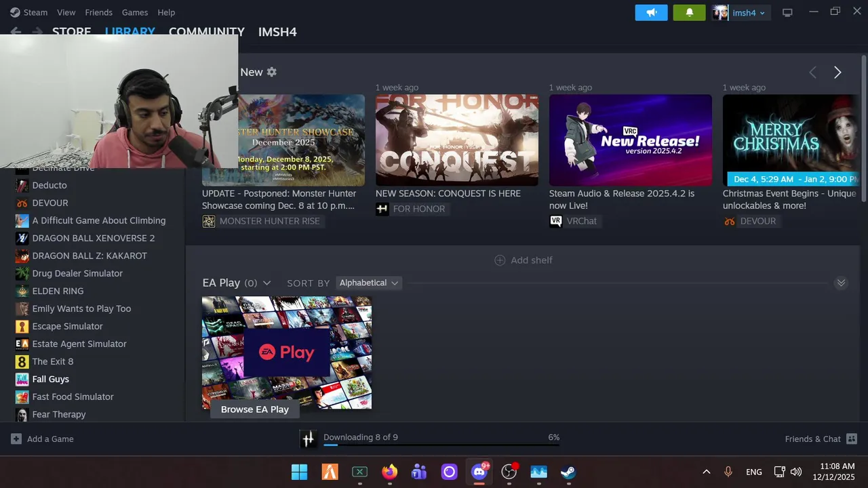
Task: Switch to the IMSH4 profile tab
Action: (277, 32)
